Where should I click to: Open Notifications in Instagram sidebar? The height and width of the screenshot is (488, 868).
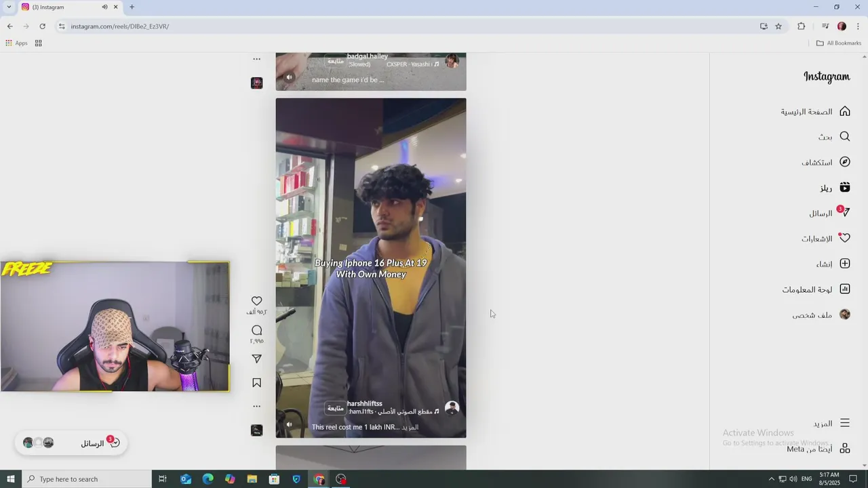click(826, 239)
